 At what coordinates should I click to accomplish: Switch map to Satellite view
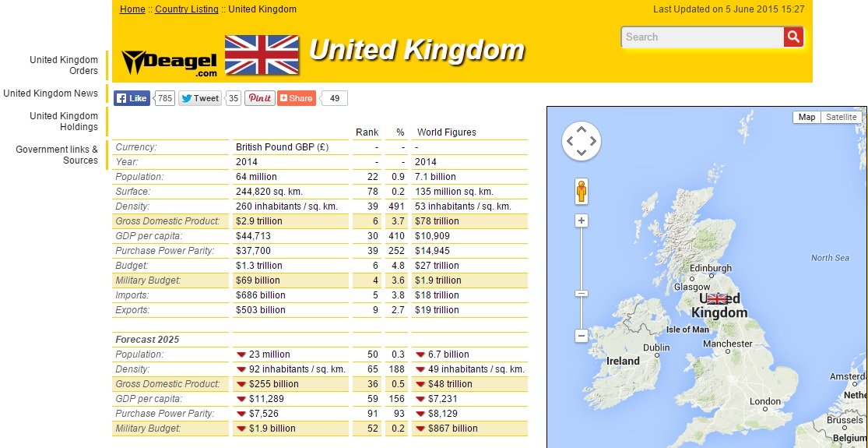(841, 117)
